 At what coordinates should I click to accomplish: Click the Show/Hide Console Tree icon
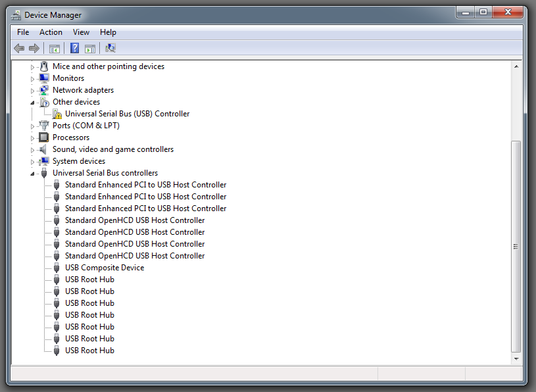click(55, 49)
